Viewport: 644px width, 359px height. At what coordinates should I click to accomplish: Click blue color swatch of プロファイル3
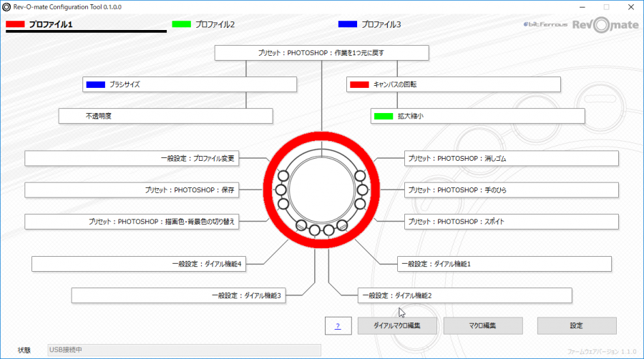(348, 24)
